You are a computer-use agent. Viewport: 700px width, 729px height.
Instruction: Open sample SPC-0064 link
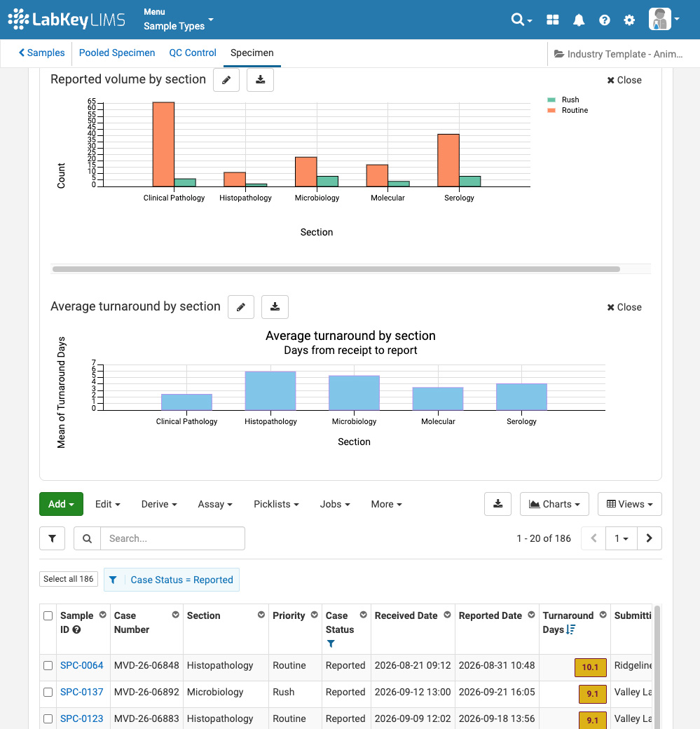tap(82, 665)
